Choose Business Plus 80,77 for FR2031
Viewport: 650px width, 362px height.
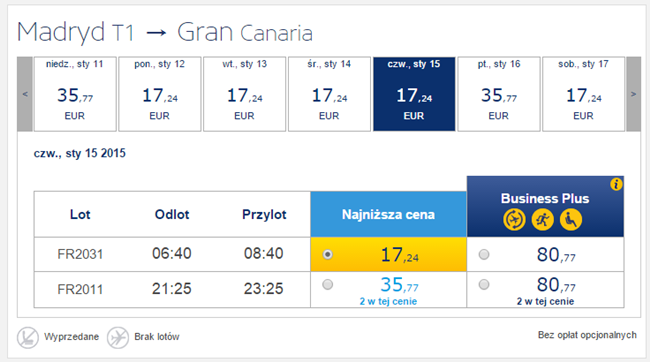484,254
